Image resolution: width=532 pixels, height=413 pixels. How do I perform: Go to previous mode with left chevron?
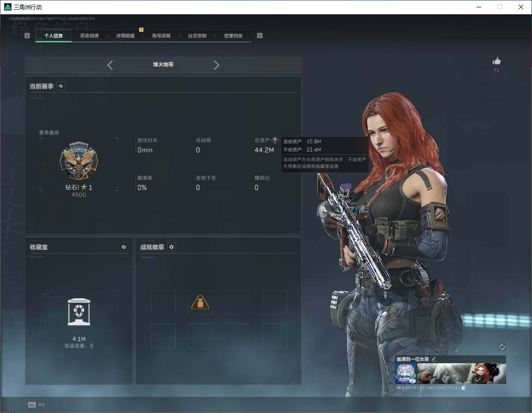[x=110, y=65]
